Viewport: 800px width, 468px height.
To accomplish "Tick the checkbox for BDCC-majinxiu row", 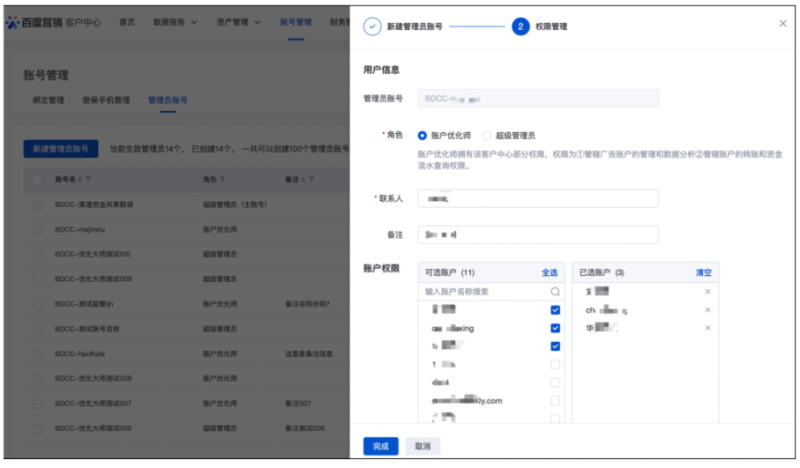I will coord(37,230).
